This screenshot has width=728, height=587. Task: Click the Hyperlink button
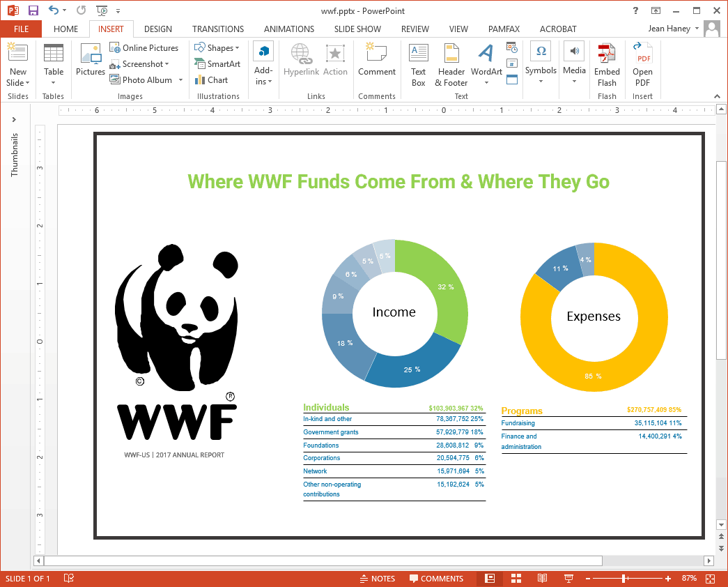click(x=301, y=59)
